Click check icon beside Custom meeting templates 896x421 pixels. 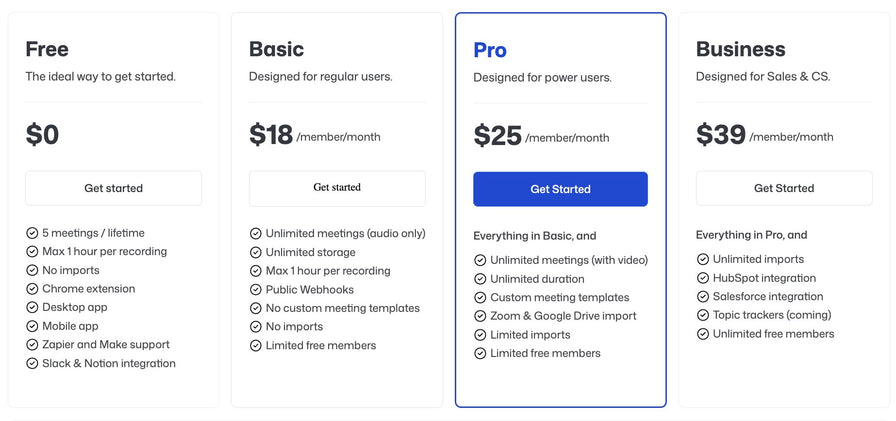click(480, 298)
